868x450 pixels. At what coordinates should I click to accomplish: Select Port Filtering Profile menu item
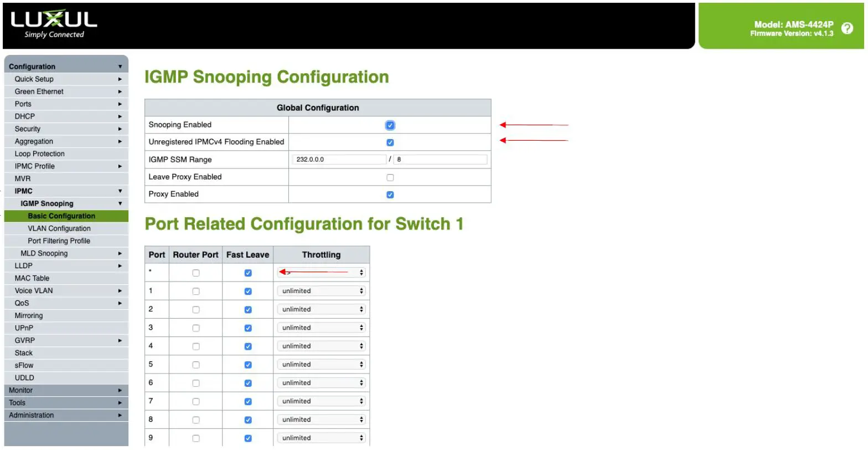(59, 241)
